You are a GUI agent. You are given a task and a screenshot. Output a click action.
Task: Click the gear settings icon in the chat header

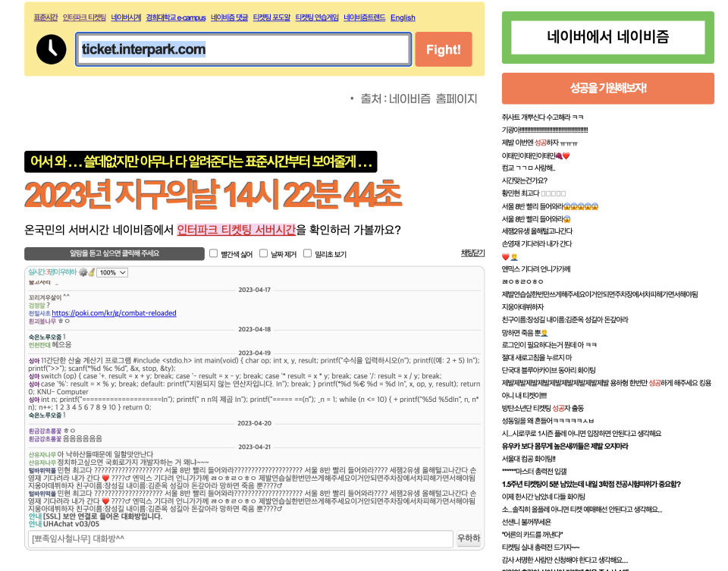[x=83, y=271]
